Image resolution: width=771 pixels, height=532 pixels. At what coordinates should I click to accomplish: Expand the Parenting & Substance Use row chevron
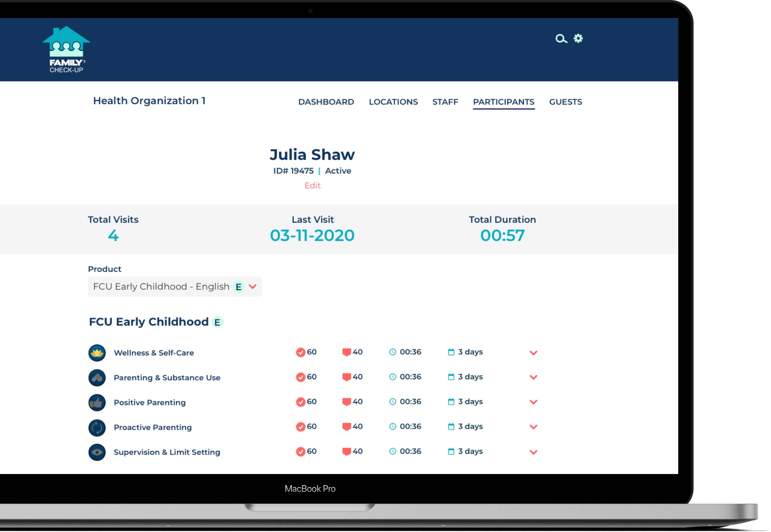pos(534,377)
